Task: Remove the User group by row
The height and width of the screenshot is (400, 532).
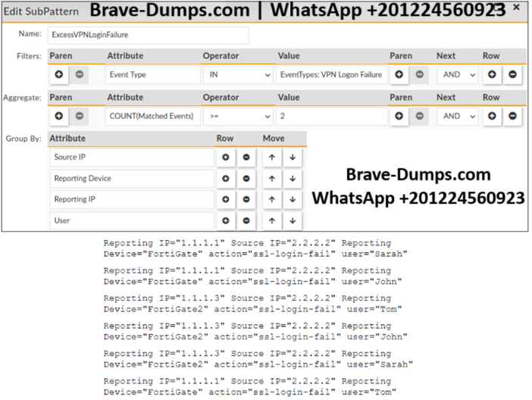Action: pos(246,220)
